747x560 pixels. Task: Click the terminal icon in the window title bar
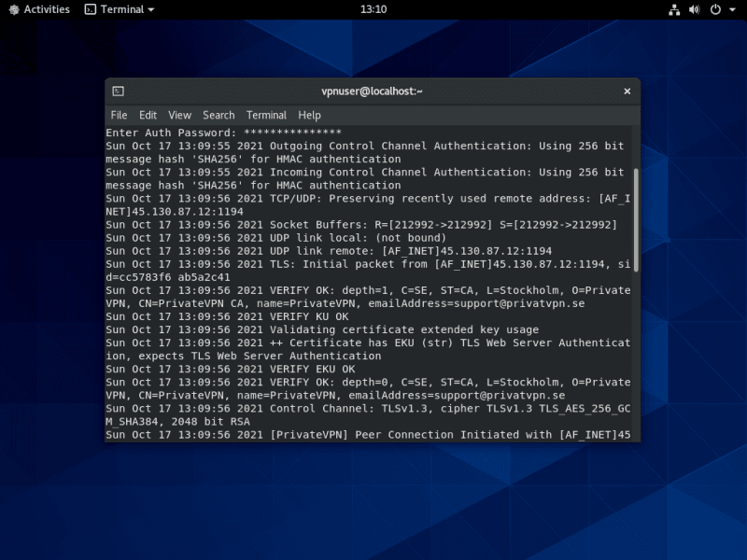click(118, 91)
